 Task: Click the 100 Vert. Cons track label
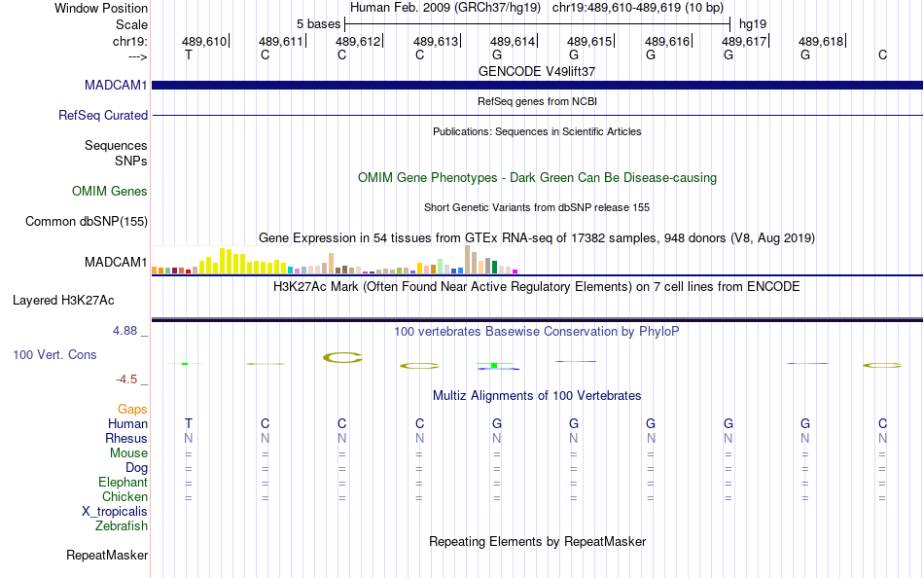tap(54, 354)
